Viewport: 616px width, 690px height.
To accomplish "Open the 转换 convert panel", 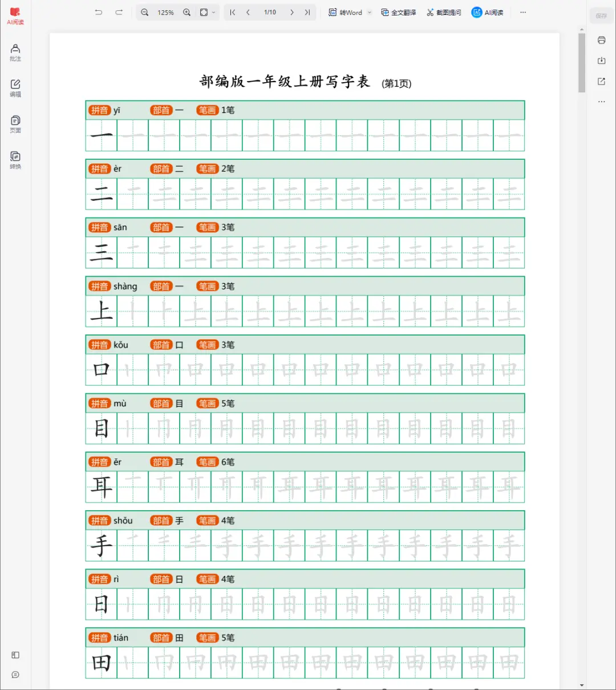I will pos(15,158).
